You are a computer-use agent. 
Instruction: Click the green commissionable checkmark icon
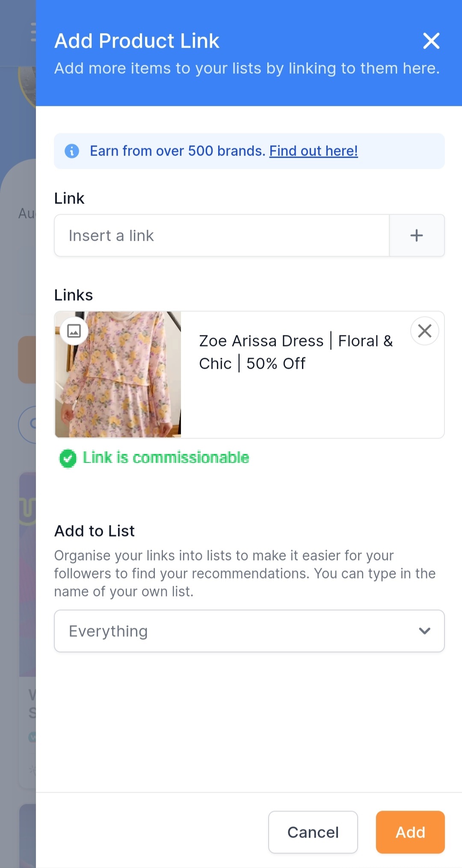coord(68,459)
